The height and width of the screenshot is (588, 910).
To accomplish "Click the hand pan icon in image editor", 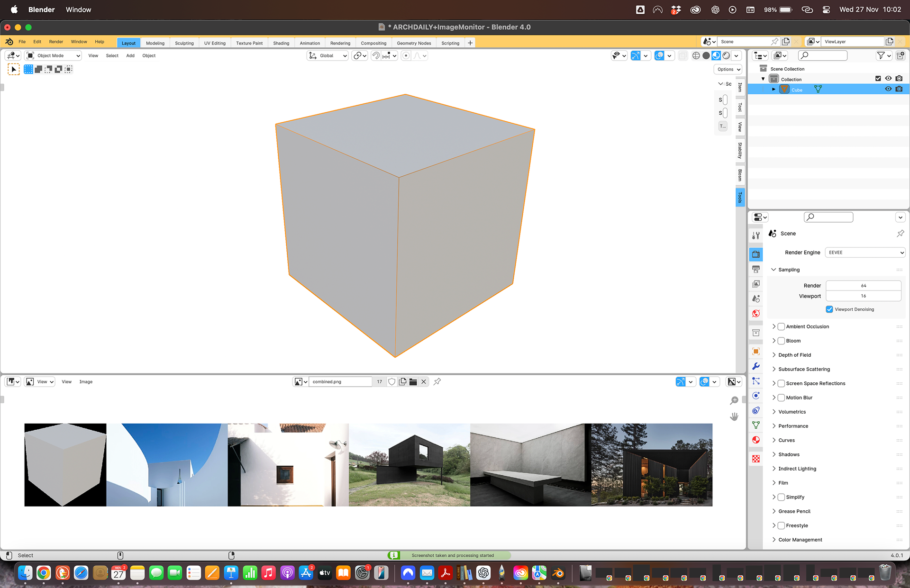I will (734, 417).
